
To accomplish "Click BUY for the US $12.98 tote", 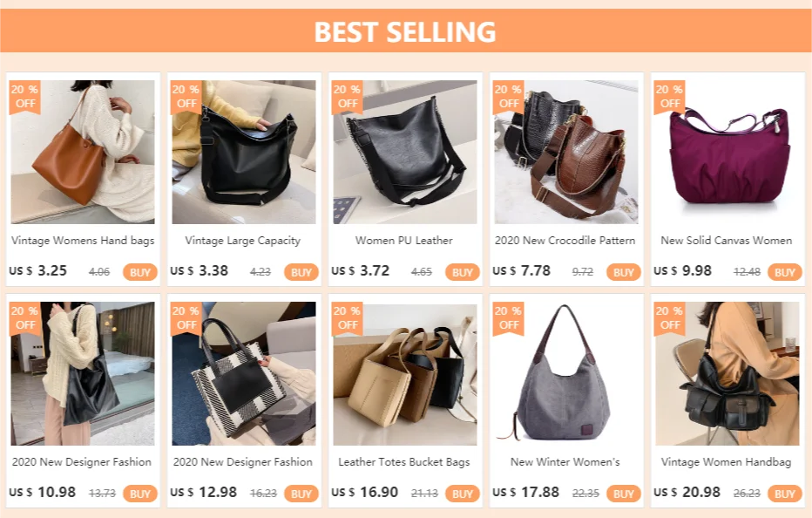I will 301,494.
